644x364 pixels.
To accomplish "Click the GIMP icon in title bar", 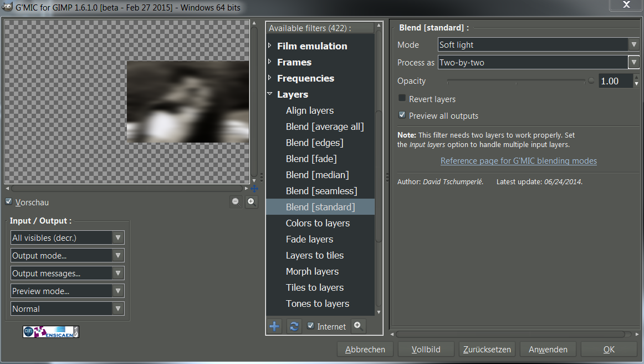I will pos(7,7).
